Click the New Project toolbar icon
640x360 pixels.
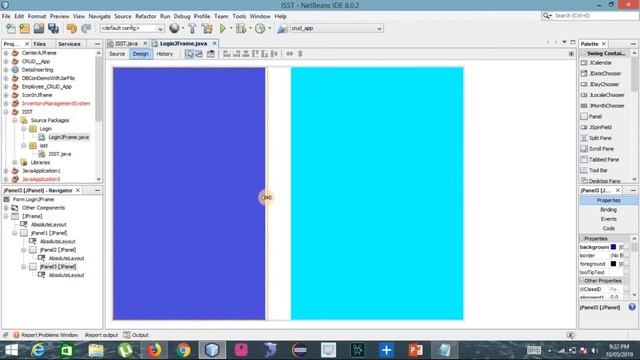click(x=24, y=28)
